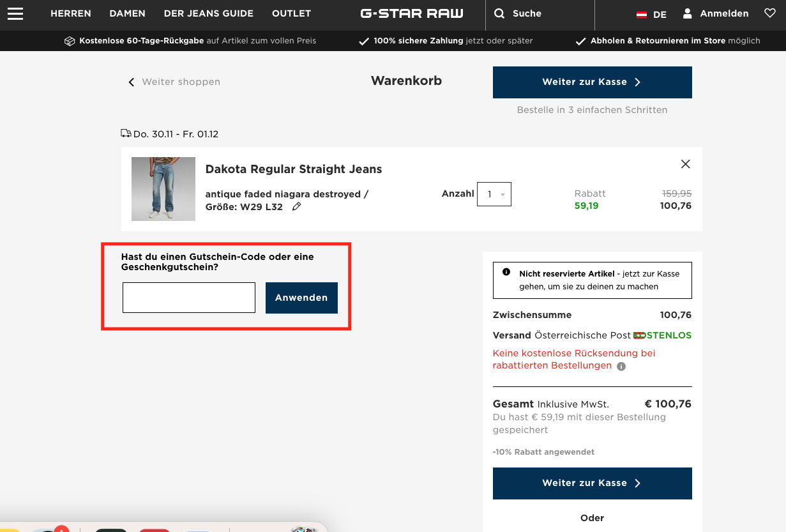Click bottom Weiter zur Kasse button
The height and width of the screenshot is (532, 786).
pos(592,483)
